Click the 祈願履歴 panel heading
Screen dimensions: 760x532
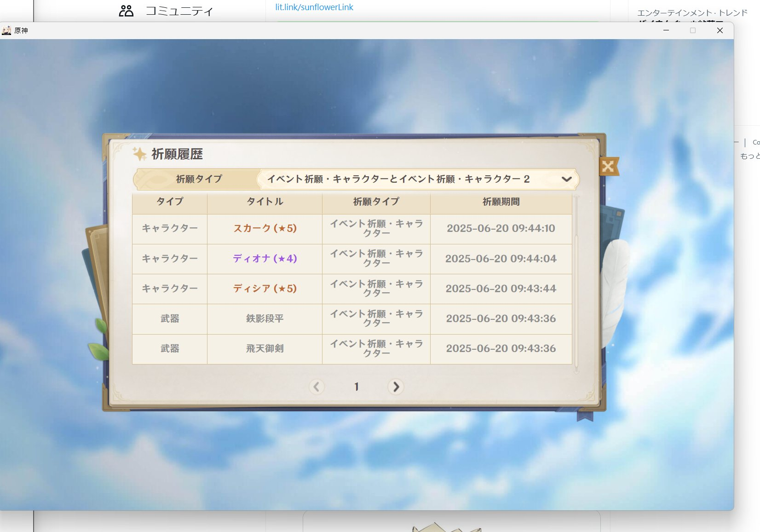pos(177,154)
